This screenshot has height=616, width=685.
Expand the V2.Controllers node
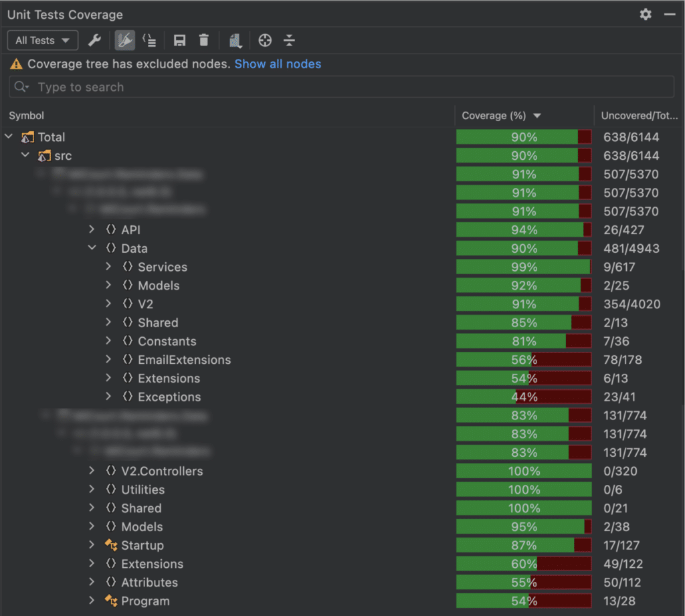(x=92, y=471)
